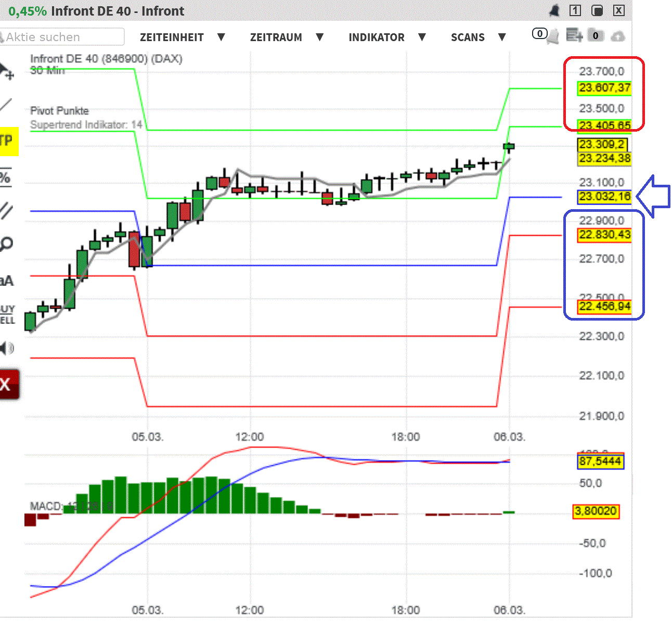
Task: Open the saved charts folder icon
Action: [595, 35]
